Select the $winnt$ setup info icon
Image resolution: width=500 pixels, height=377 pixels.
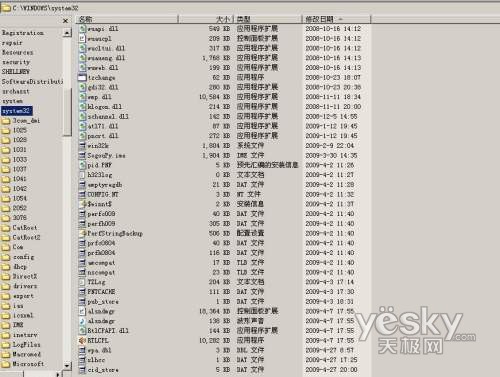(x=82, y=204)
